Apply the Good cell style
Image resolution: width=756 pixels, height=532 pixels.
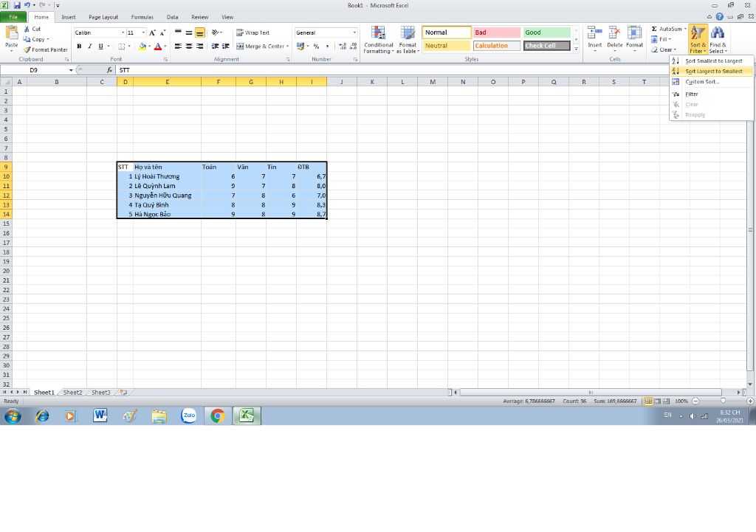pyautogui.click(x=547, y=32)
